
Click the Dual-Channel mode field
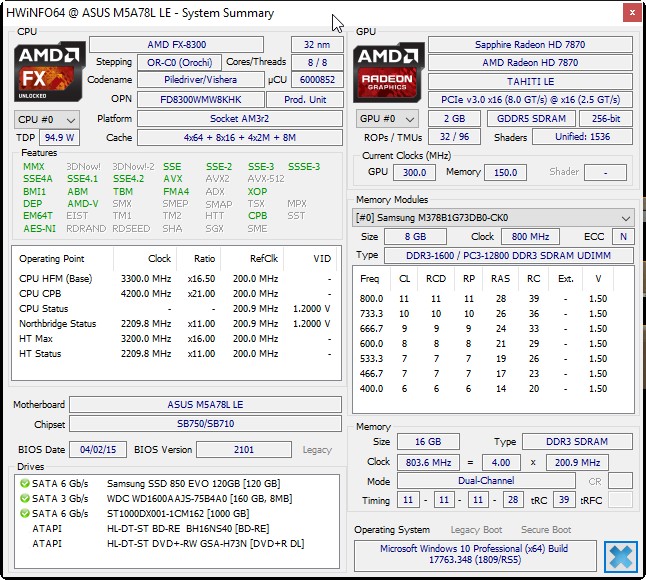(486, 481)
